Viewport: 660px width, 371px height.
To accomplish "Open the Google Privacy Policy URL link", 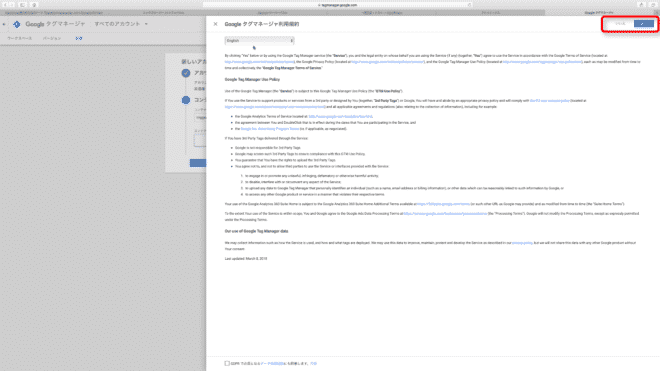I will click(x=388, y=62).
